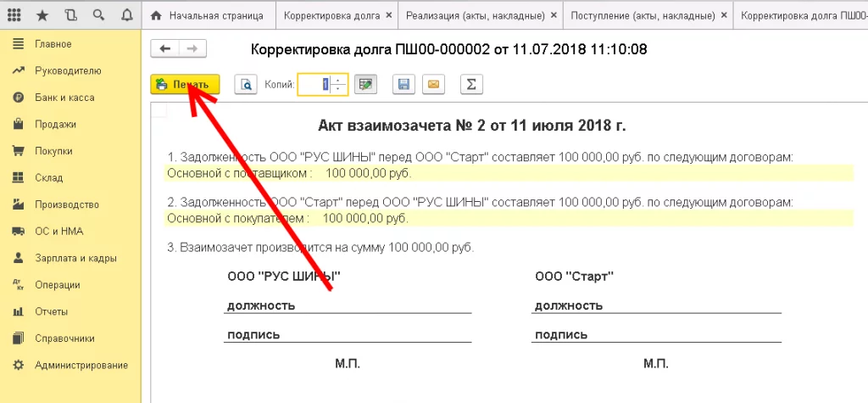The width and height of the screenshot is (868, 403).
Task: Open notifications bell icon
Action: click(126, 15)
